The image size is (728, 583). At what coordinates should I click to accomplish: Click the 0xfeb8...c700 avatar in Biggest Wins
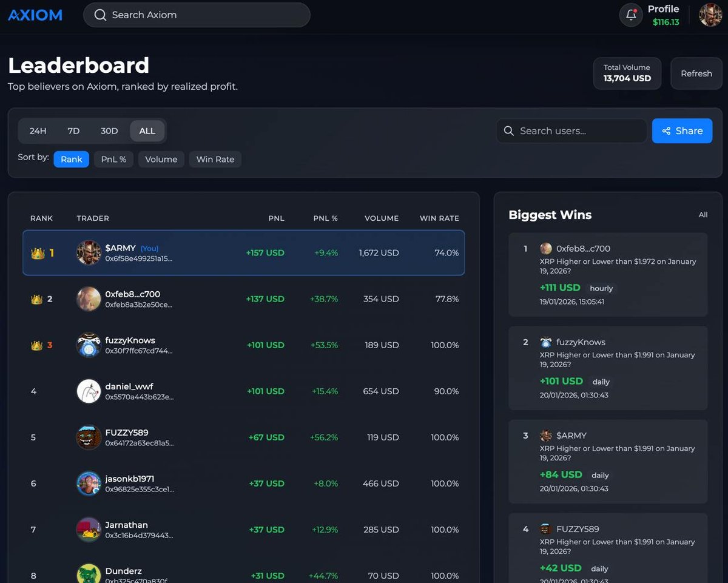pos(545,248)
